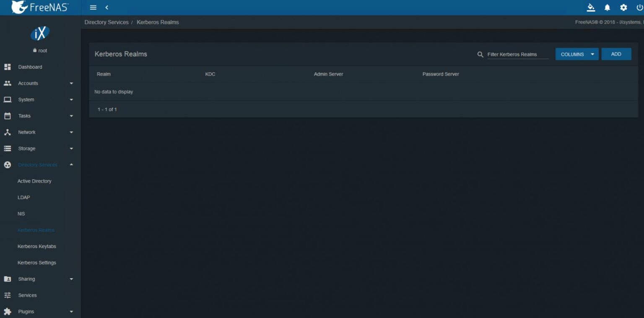Screen dimensions: 644x318
Task: Click the Kerberos Realms table title
Action: [121, 54]
